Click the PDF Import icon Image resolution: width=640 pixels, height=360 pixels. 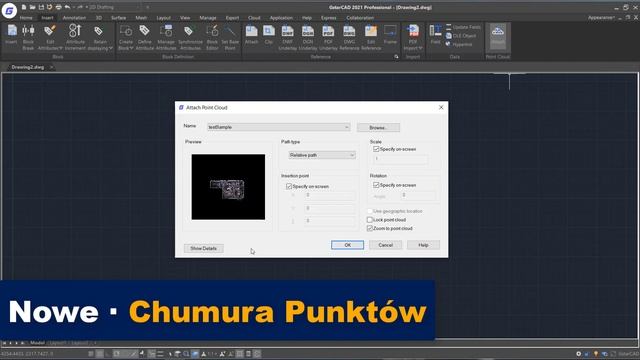click(x=413, y=37)
